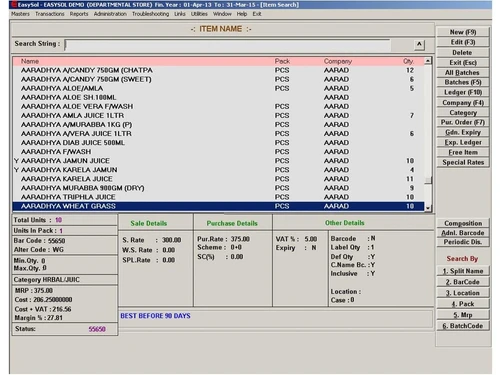Click the Name column header
This screenshot has height=375, width=500.
coord(30,61)
